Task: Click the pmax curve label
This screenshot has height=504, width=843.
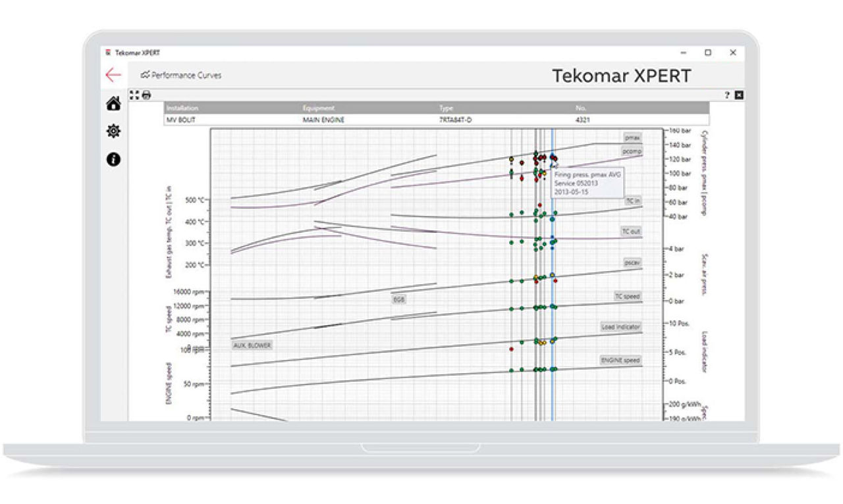Action: coord(633,138)
